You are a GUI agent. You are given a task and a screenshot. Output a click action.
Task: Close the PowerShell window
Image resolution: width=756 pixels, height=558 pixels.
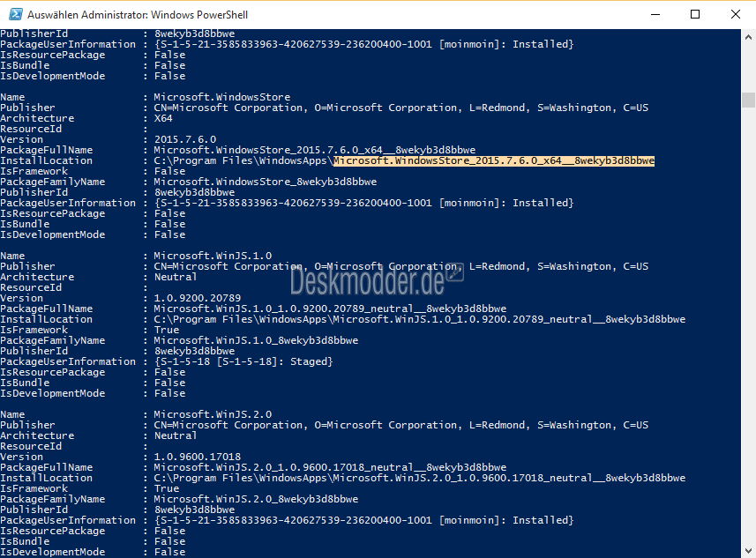(x=735, y=14)
